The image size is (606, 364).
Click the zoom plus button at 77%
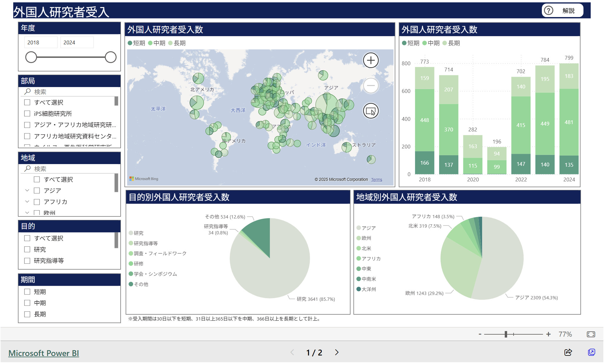click(548, 334)
